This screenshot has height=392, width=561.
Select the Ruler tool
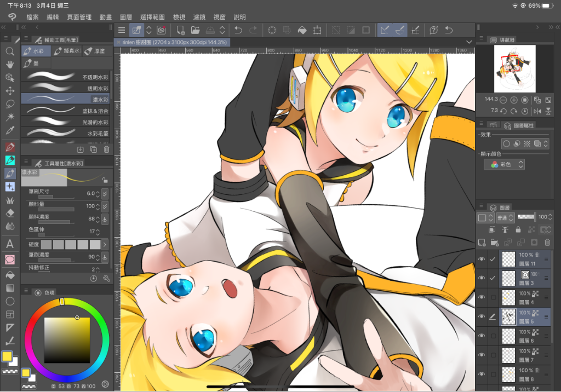click(10, 327)
